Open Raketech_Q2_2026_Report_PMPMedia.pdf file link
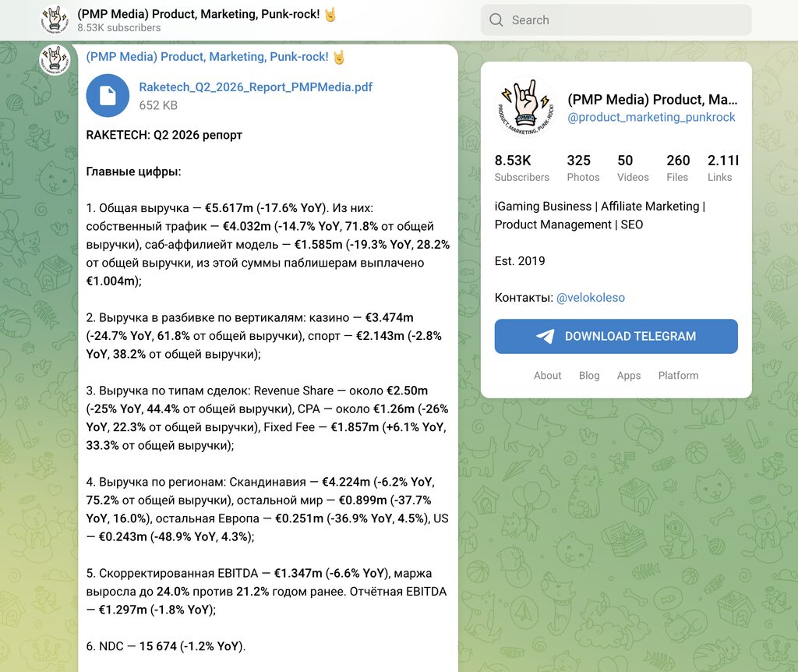The height and width of the screenshot is (672, 798). pyautogui.click(x=256, y=87)
